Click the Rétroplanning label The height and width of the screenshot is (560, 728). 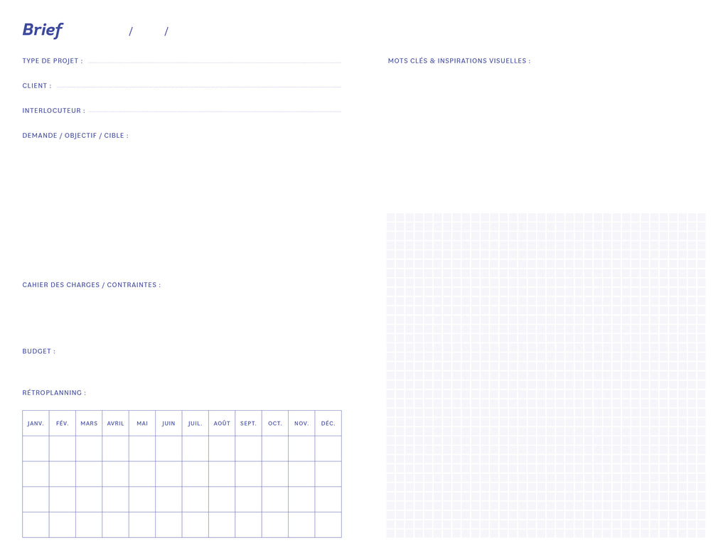[54, 393]
